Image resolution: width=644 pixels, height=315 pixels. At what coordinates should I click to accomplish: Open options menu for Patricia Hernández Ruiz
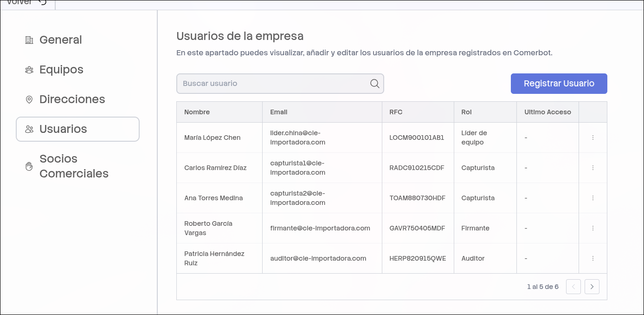click(x=593, y=258)
